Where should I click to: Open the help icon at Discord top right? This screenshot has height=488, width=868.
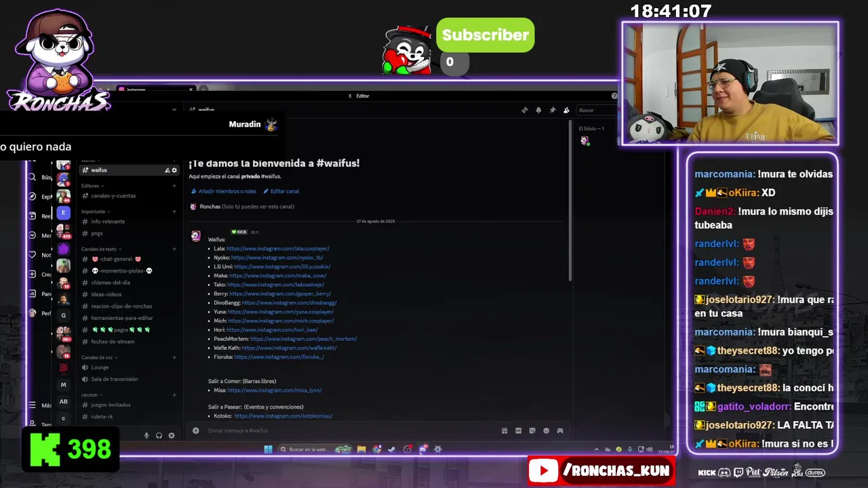614,96
